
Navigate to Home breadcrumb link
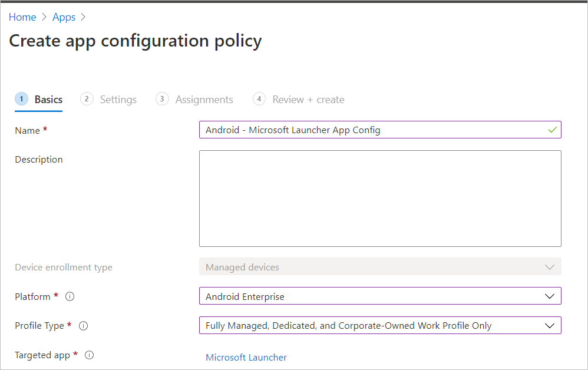22,17
